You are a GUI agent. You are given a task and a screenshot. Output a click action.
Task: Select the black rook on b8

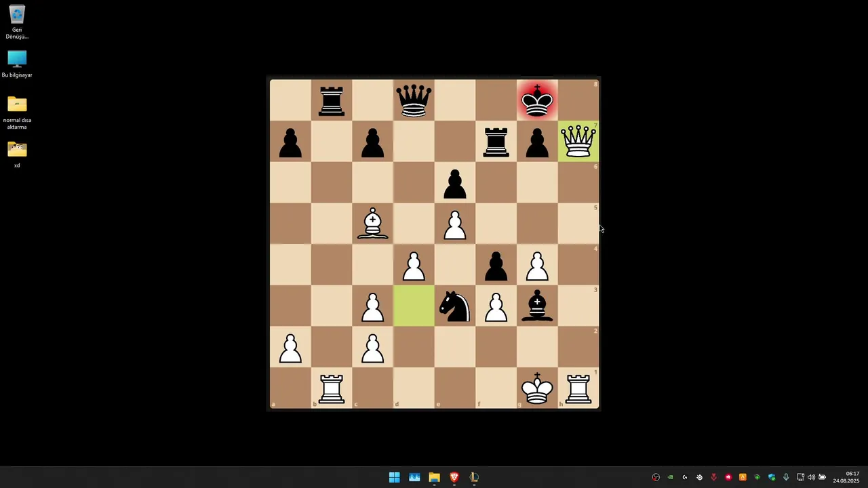[332, 100]
